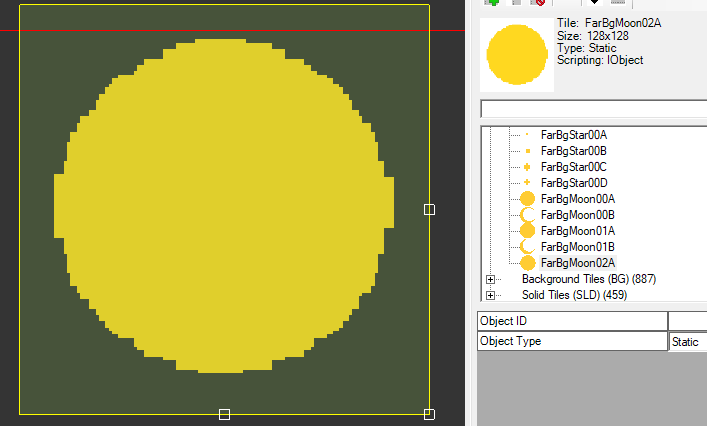Image resolution: width=707 pixels, height=426 pixels.
Task: Click the right-middle resize handle of moon
Action: coord(430,209)
